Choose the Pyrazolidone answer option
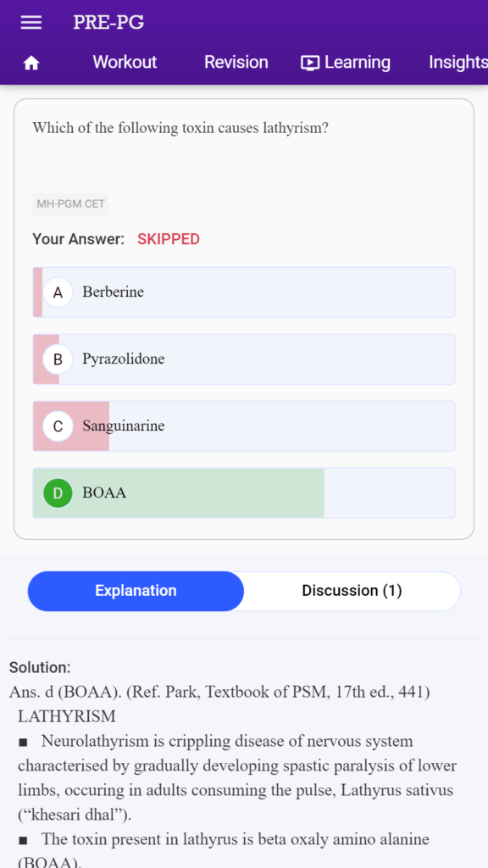The height and width of the screenshot is (868, 488). pyautogui.click(x=244, y=359)
